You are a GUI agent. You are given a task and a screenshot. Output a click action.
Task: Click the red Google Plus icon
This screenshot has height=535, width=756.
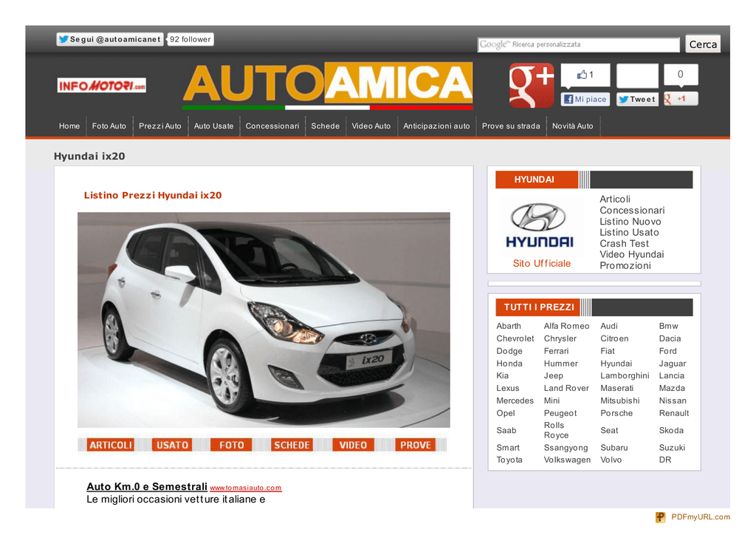(532, 85)
